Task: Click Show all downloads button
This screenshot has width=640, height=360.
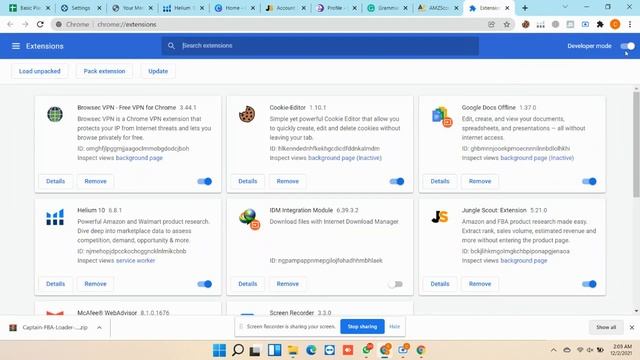Action: (606, 327)
